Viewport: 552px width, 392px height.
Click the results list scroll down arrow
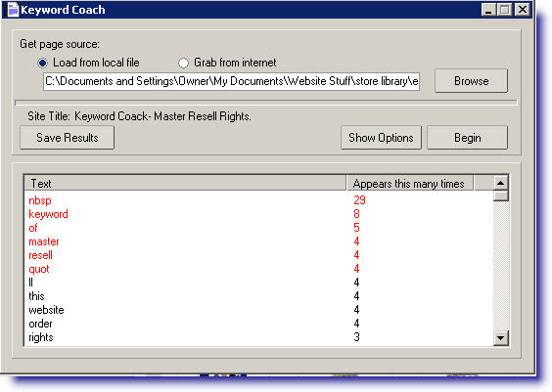[x=500, y=338]
